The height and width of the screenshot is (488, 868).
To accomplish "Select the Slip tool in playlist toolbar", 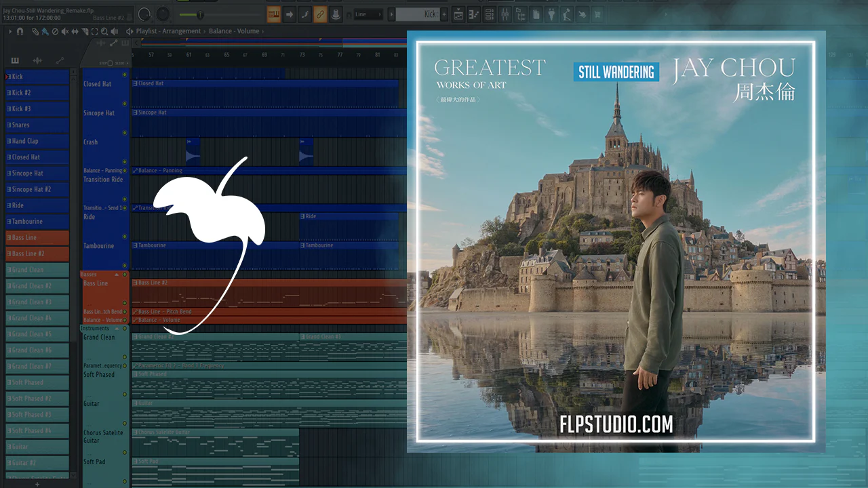I will click(x=75, y=31).
